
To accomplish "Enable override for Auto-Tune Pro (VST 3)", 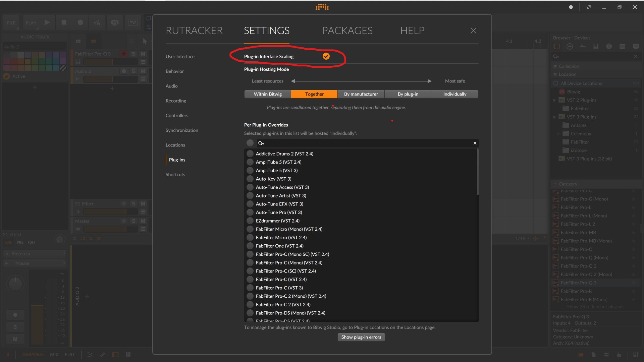I will 250,213.
